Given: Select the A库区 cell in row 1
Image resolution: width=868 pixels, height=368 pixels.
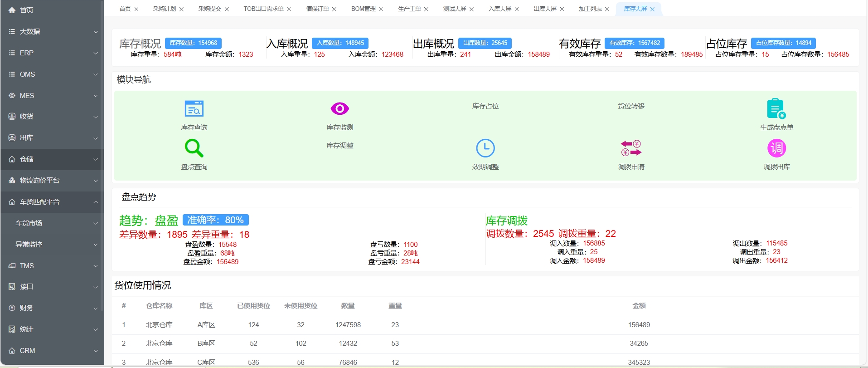Looking at the screenshot, I should coord(206,325).
